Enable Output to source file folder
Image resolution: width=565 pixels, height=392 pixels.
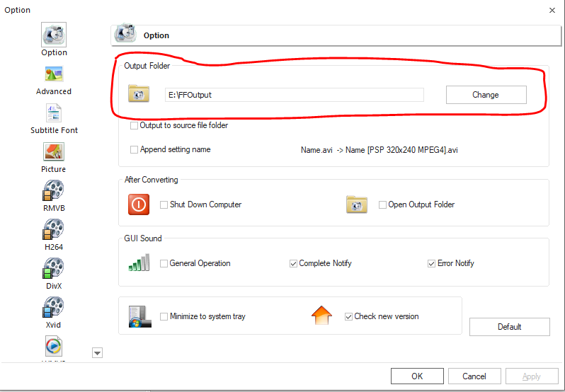[x=135, y=126]
